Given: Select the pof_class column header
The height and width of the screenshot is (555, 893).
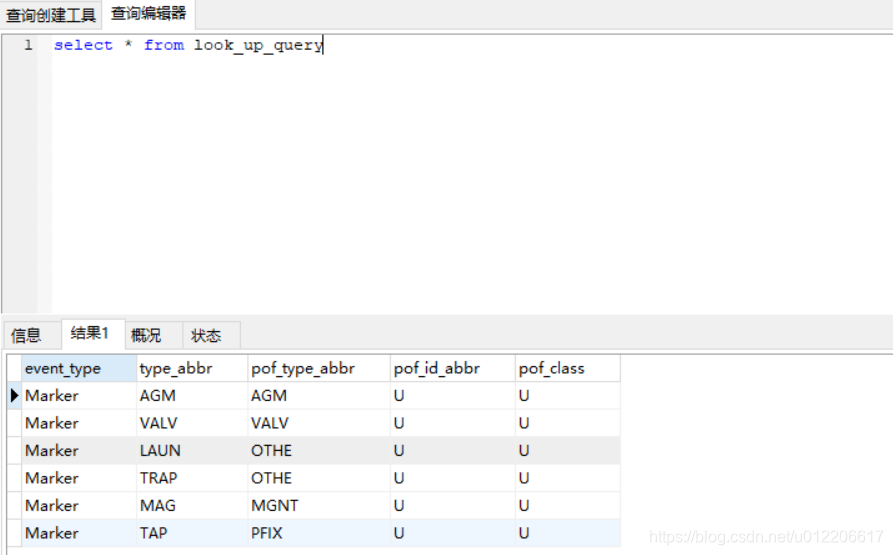Looking at the screenshot, I should tap(568, 368).
